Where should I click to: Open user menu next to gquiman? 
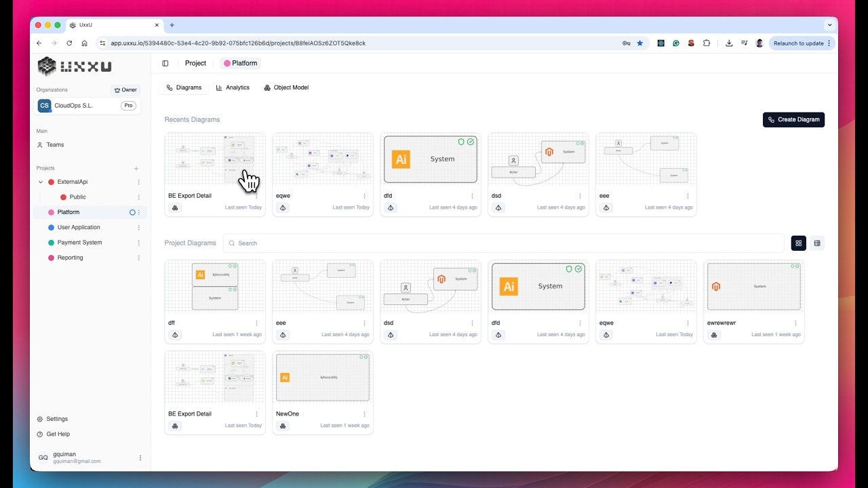tap(140, 457)
